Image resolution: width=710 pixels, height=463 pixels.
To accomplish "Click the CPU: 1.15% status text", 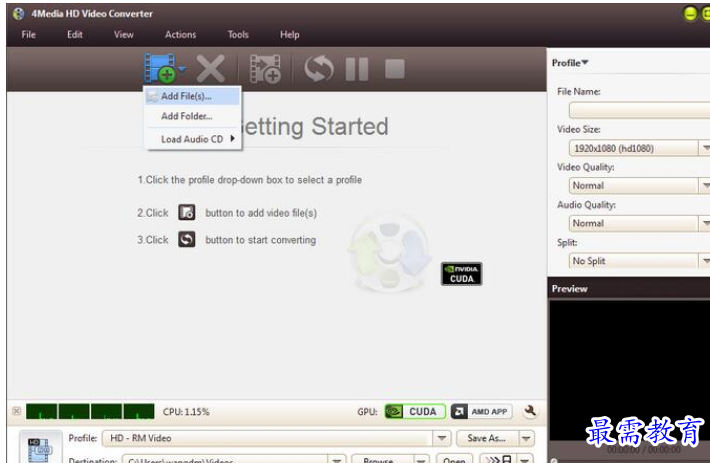I will [x=186, y=412].
